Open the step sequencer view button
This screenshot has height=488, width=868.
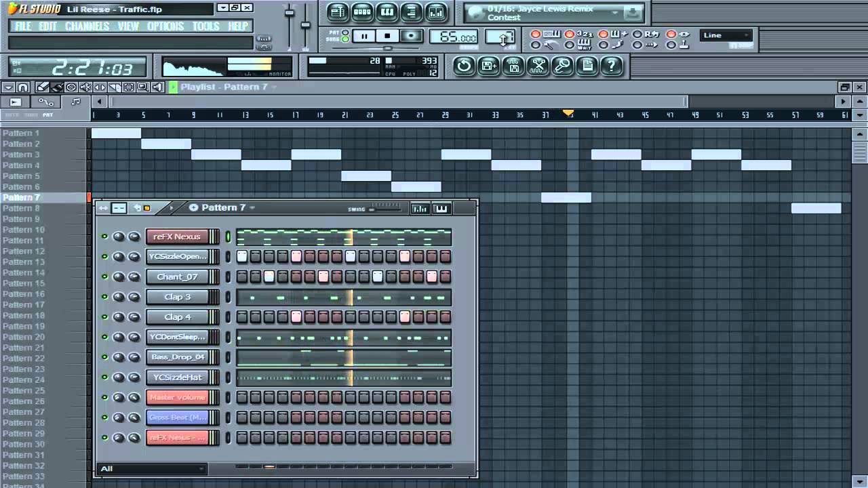click(x=362, y=12)
